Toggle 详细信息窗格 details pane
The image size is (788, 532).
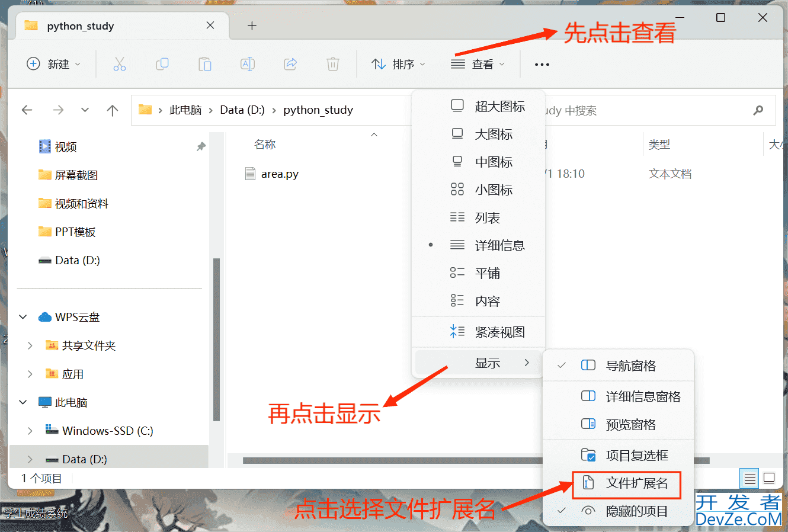pyautogui.click(x=618, y=396)
